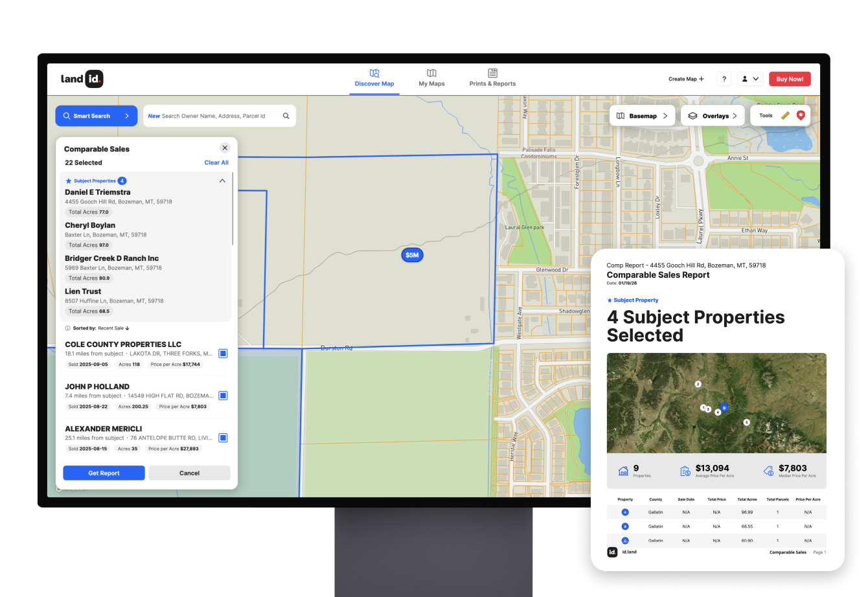
Task: Select the Cheryl Boylan subject property
Action: click(x=145, y=235)
